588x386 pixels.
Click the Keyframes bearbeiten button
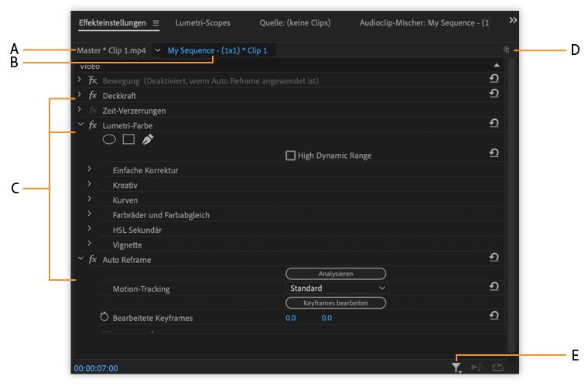336,303
